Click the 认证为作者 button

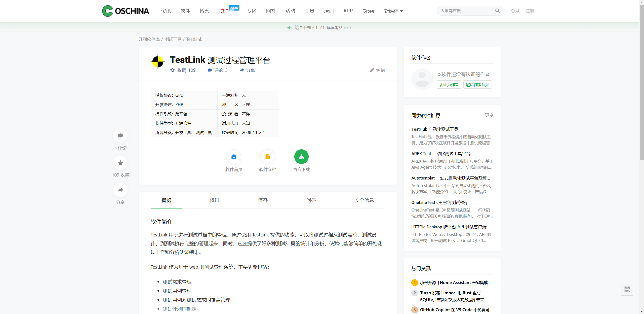point(449,85)
